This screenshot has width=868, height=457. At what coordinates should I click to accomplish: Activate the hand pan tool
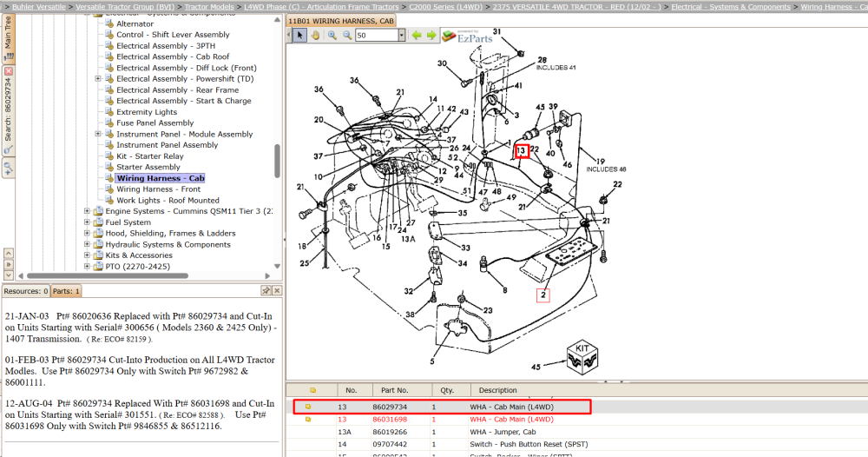click(x=315, y=36)
